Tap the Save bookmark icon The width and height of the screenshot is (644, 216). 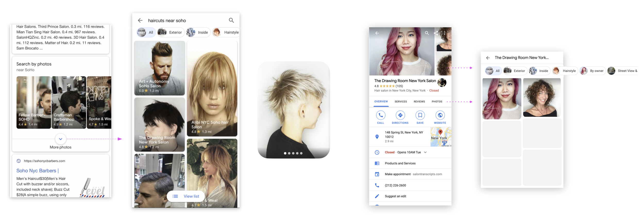(420, 115)
